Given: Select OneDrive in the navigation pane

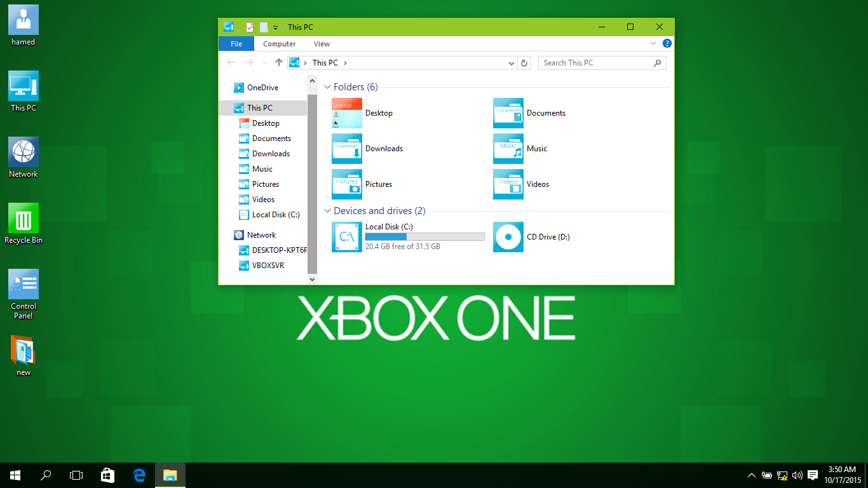Looking at the screenshot, I should (262, 88).
